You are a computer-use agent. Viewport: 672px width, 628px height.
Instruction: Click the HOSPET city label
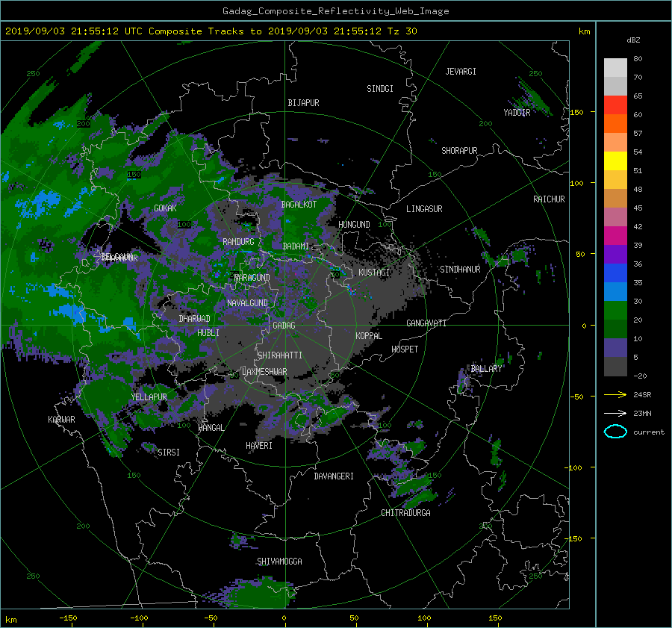click(405, 349)
